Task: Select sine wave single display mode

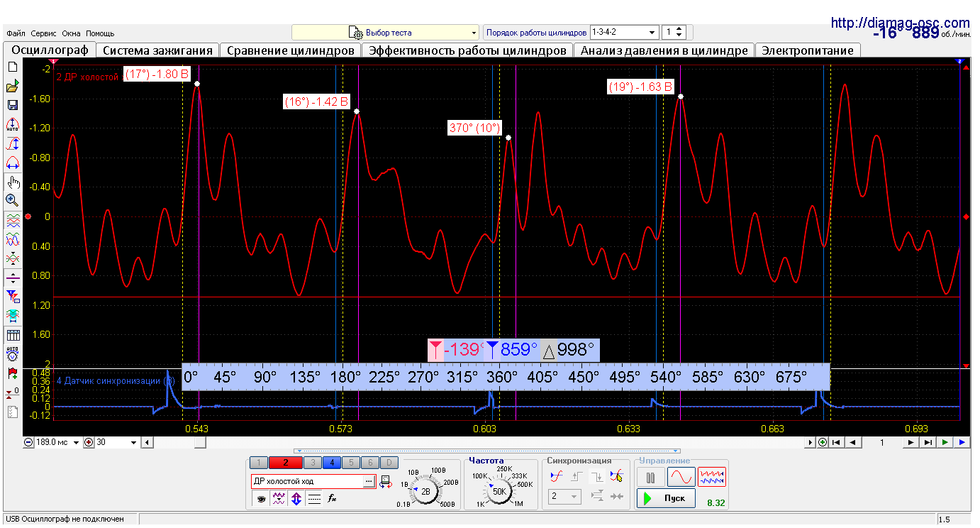Action: 681,477
